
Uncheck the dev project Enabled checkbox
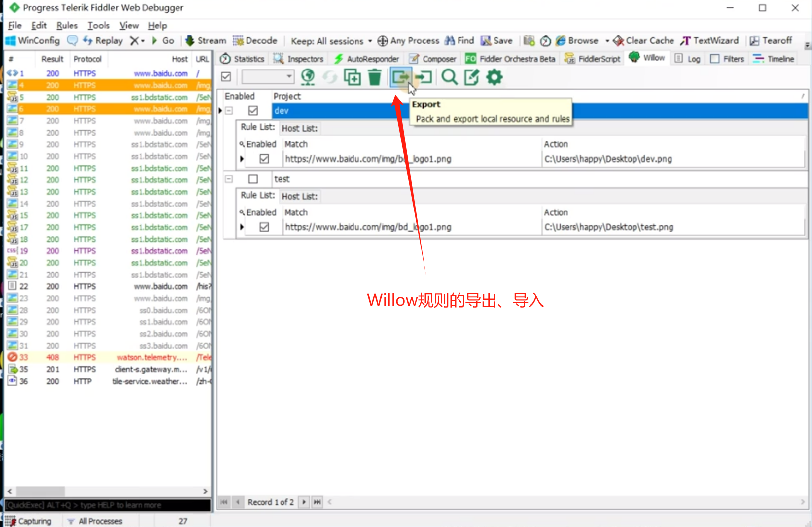pos(253,111)
